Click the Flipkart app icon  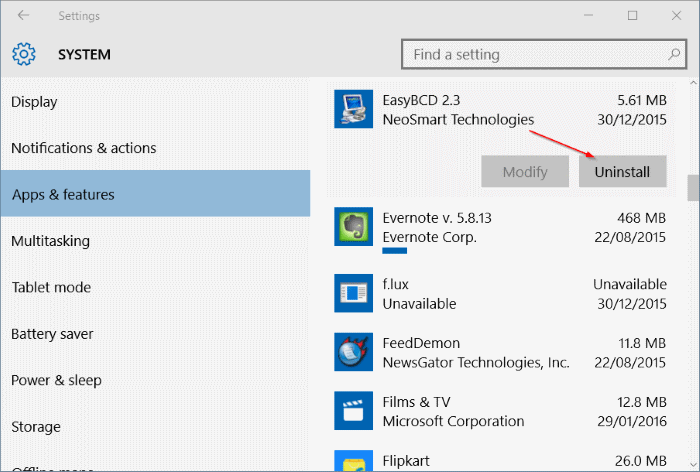(x=354, y=461)
